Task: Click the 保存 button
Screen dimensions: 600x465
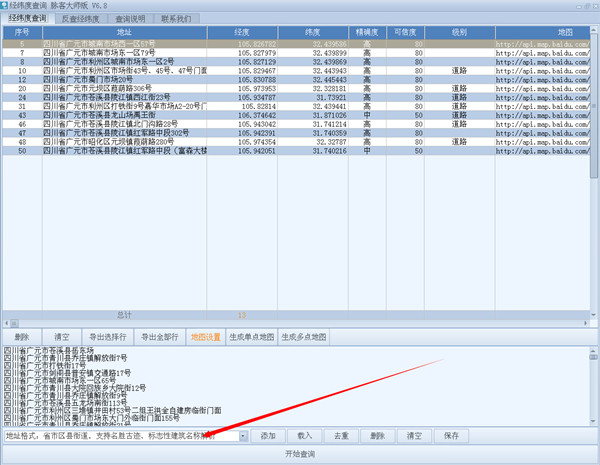Action: [x=451, y=436]
